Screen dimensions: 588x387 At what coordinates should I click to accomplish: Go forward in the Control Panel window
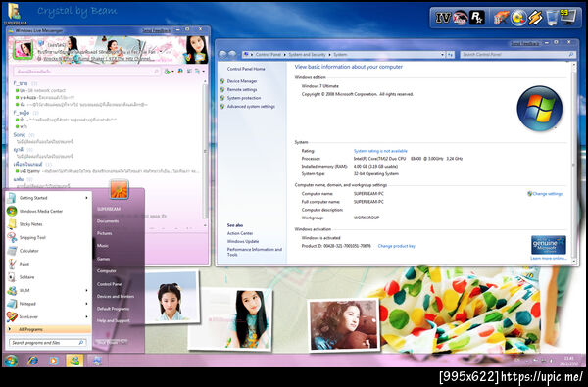click(232, 54)
